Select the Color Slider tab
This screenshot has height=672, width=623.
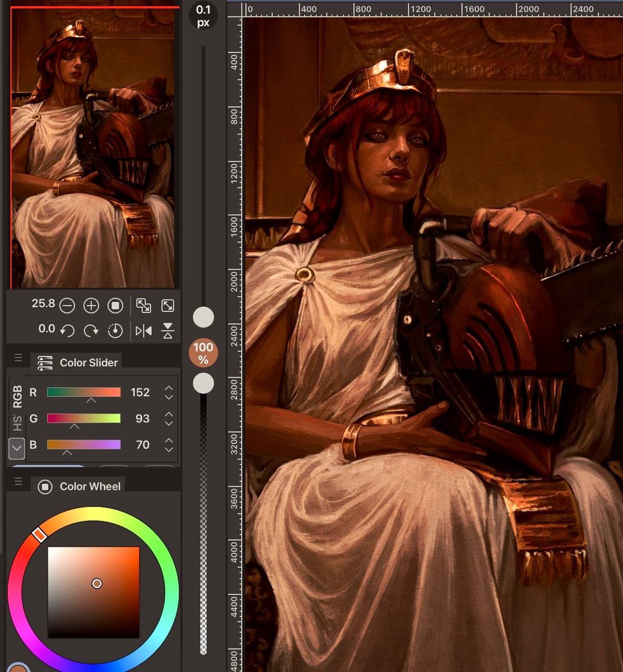click(76, 362)
